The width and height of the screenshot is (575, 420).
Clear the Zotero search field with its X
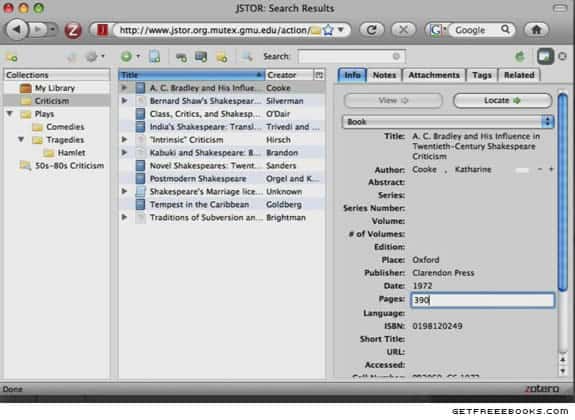coord(396,56)
